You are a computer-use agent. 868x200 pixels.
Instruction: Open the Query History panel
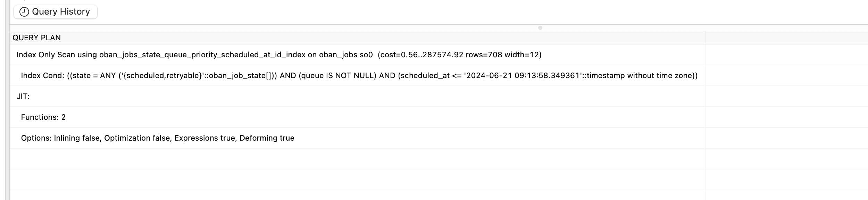56,12
